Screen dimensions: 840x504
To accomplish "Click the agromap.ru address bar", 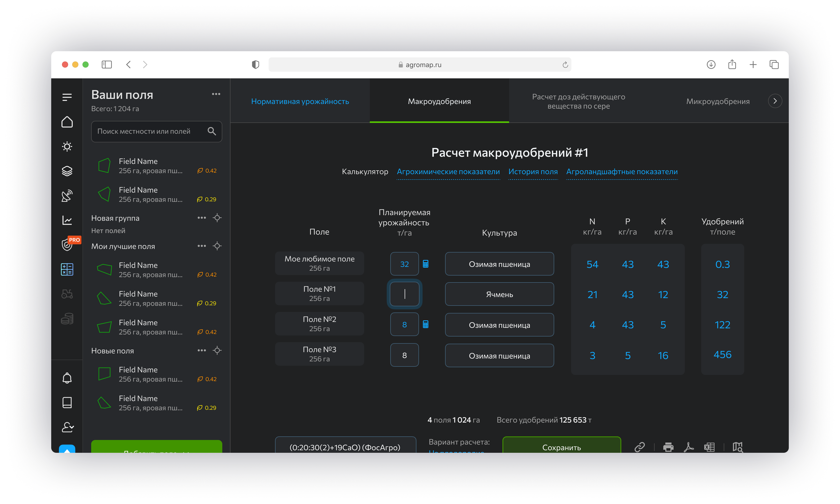I will pos(420,65).
